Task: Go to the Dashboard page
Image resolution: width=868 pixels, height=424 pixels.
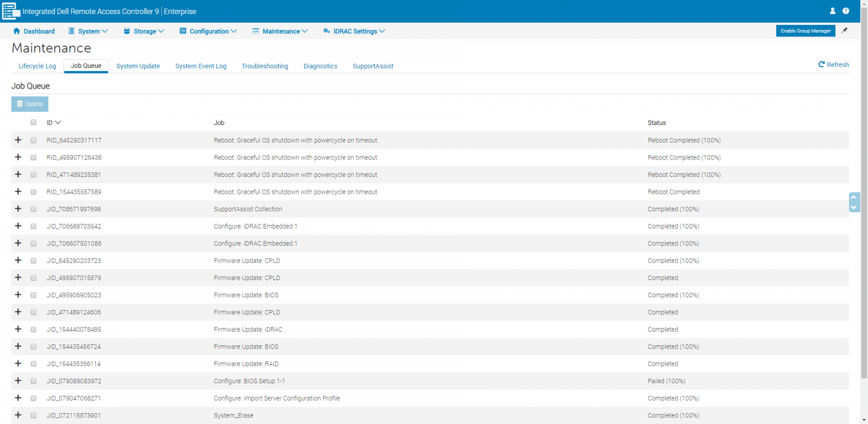Action: point(34,31)
